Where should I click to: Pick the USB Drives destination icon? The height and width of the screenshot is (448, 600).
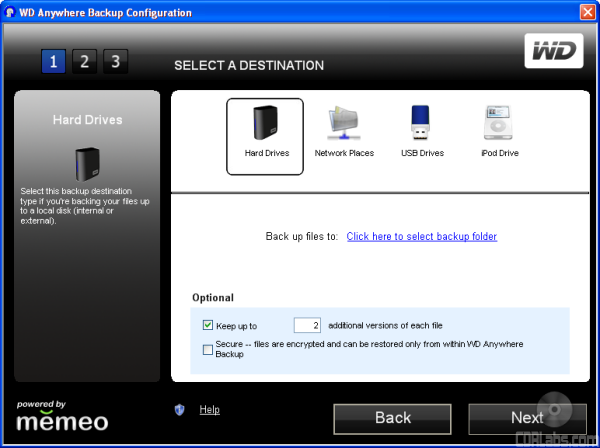click(x=422, y=124)
